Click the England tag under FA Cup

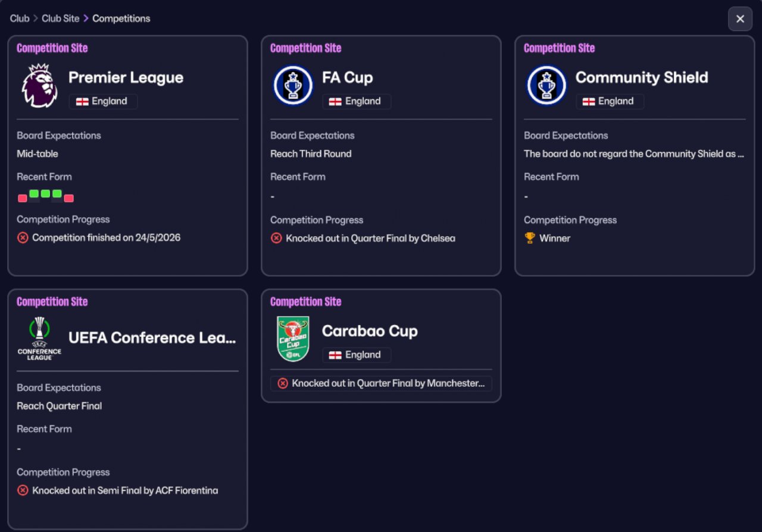pyautogui.click(x=357, y=101)
